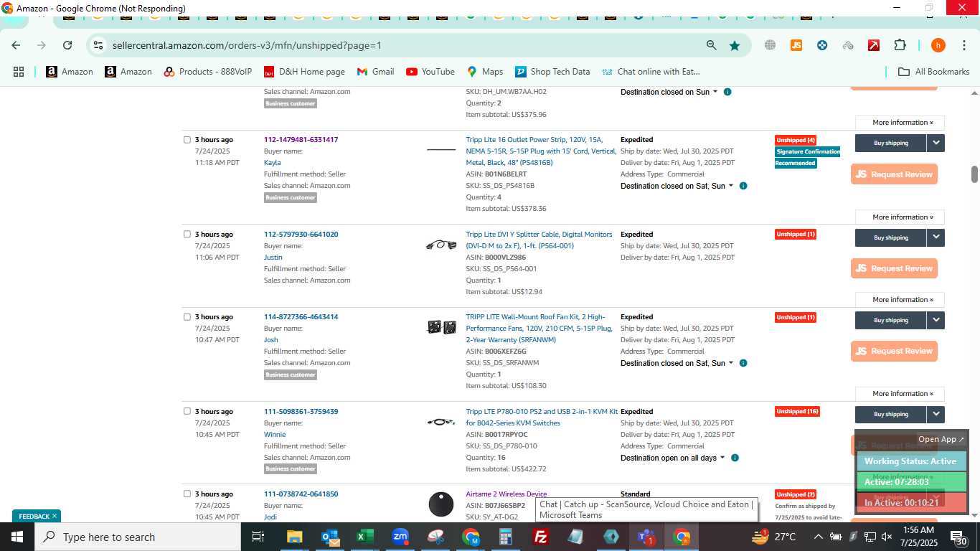Open the 'Shop Tech Data' bookmark
The height and width of the screenshot is (551, 980).
tap(552, 72)
